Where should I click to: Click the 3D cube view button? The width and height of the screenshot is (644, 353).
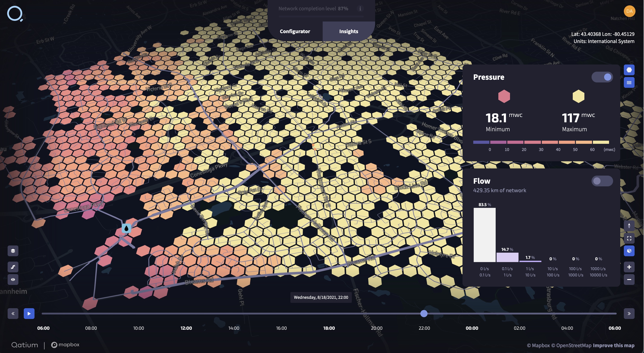coord(629,251)
